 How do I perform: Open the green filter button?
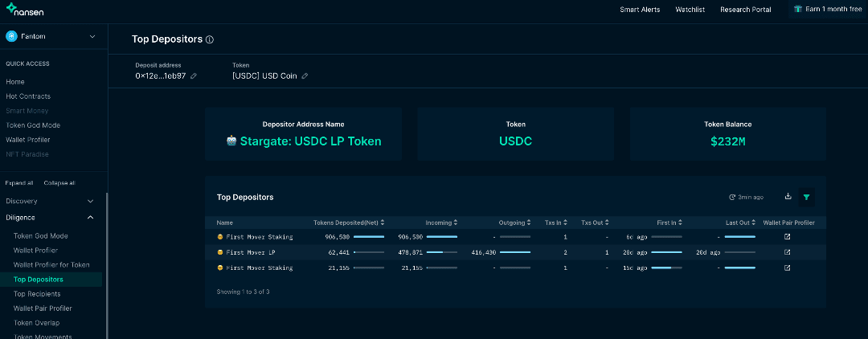coord(806,197)
